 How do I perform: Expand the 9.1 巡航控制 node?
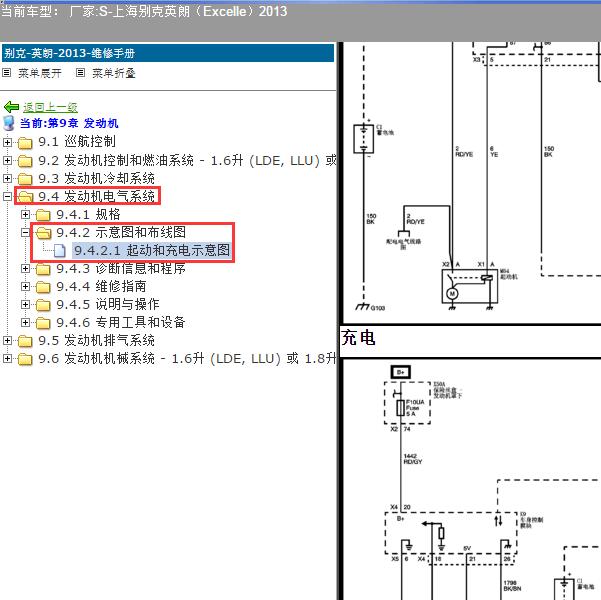[x=7, y=142]
